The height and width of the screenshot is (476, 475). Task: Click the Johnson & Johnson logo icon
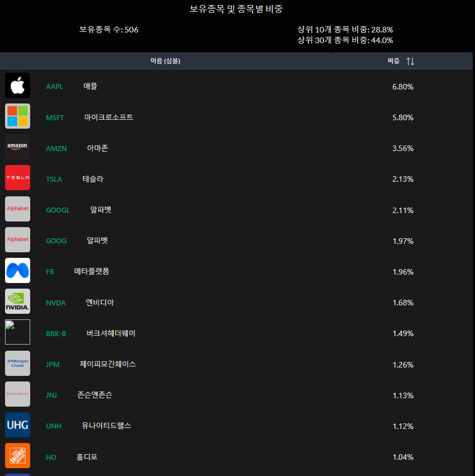[x=17, y=394]
